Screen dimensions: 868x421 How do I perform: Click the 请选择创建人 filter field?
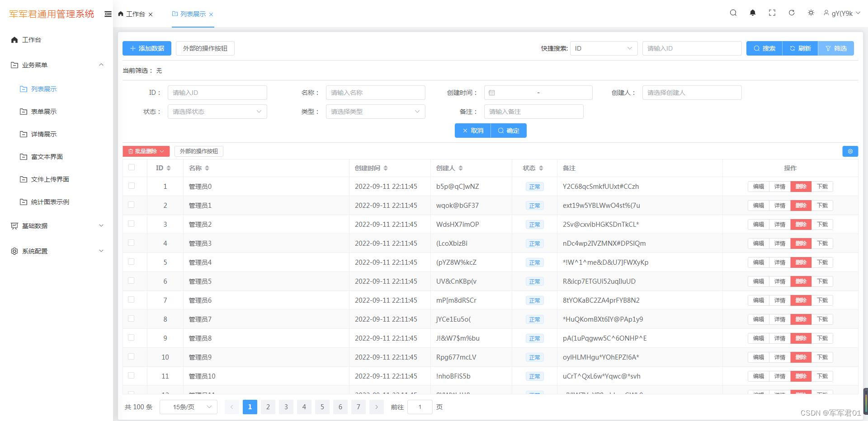coord(692,93)
